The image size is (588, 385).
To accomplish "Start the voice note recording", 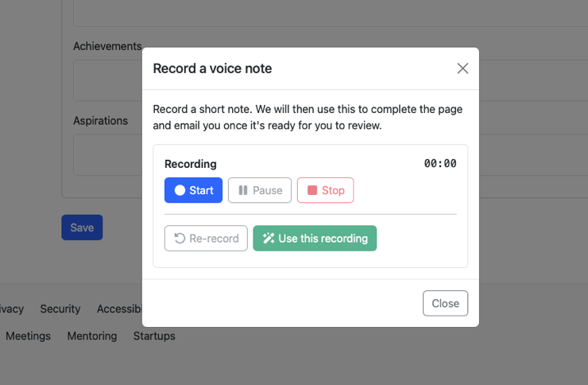I will tap(193, 190).
